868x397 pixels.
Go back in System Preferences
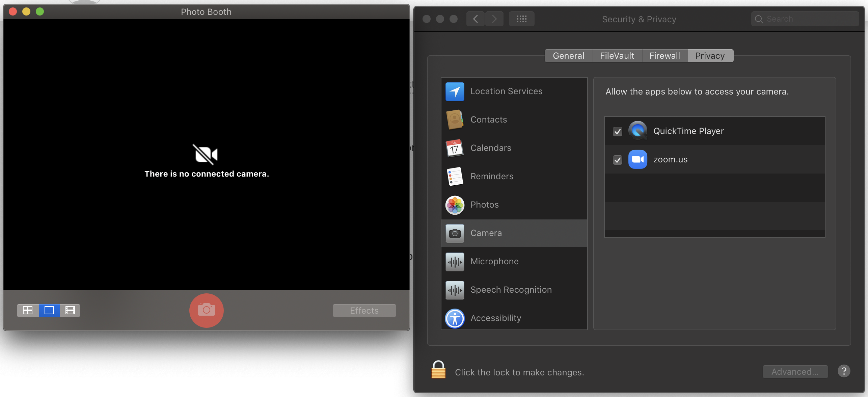[x=476, y=19]
